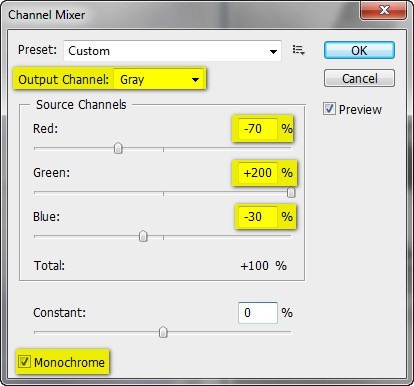Click the Monochrome label text
Image resolution: width=414 pixels, height=386 pixels.
point(69,362)
